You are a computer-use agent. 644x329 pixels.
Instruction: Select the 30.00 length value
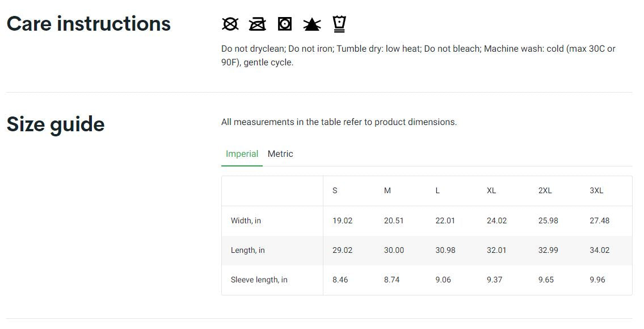tap(394, 250)
